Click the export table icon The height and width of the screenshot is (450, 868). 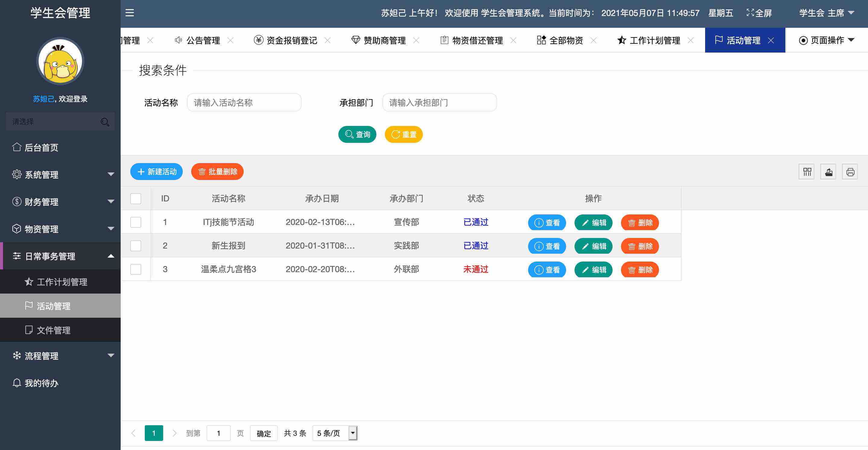[828, 172]
